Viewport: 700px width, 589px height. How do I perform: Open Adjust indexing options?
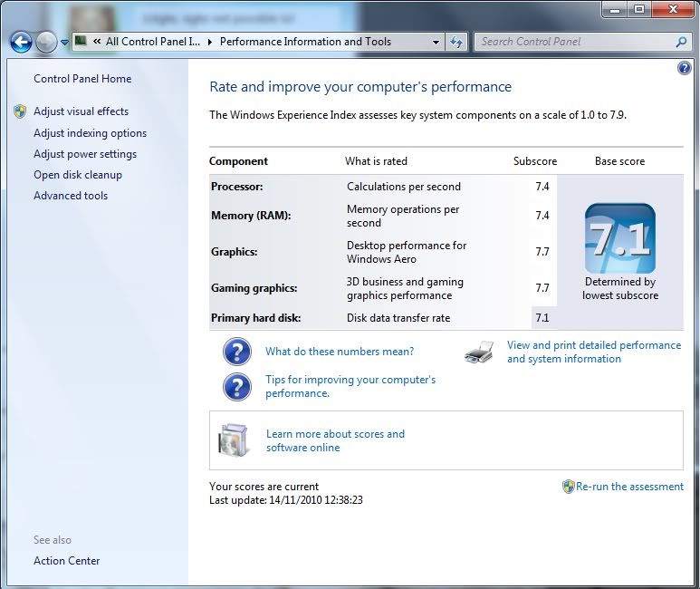(x=91, y=133)
